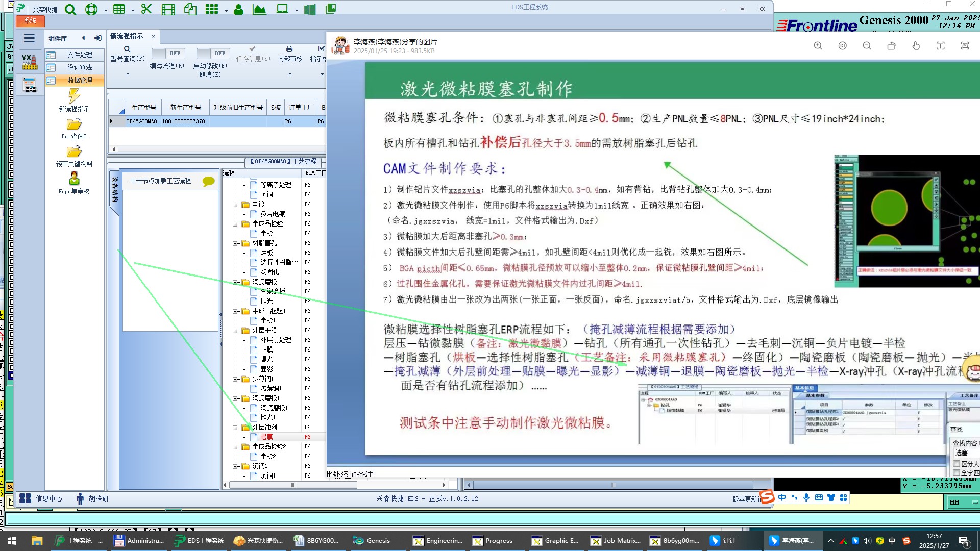Viewport: 980px width, 551px height.
Task: Select 文件处理 in component library
Action: (75, 55)
